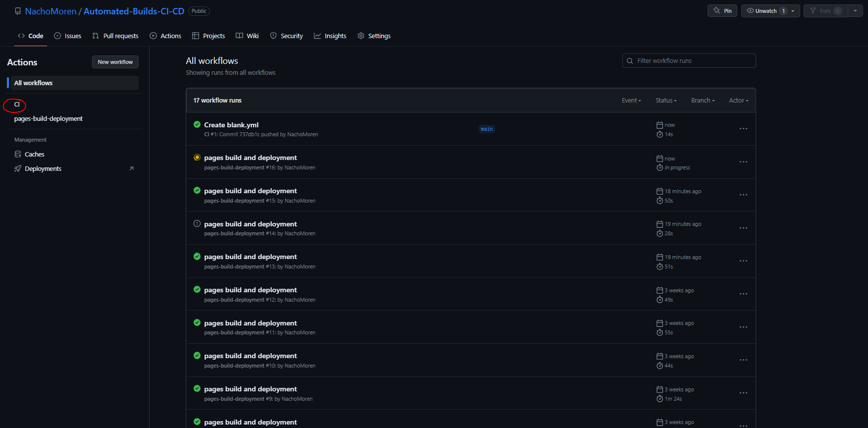Open options menu for deployment run #9
The height and width of the screenshot is (428, 868).
[x=743, y=393]
